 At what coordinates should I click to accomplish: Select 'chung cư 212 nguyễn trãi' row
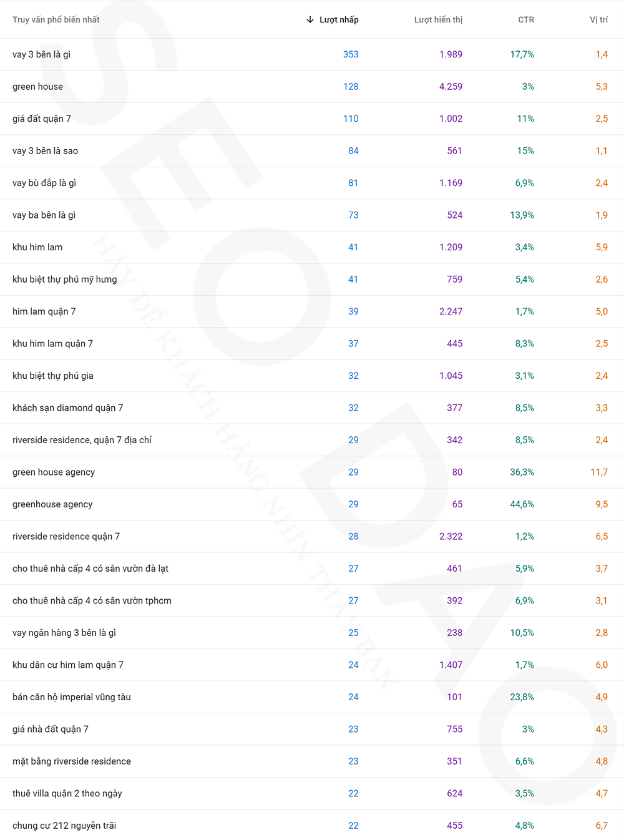point(64,826)
